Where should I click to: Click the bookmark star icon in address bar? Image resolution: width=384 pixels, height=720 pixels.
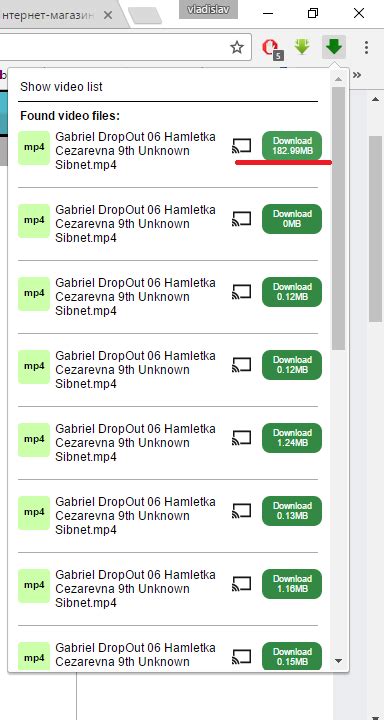point(237,47)
